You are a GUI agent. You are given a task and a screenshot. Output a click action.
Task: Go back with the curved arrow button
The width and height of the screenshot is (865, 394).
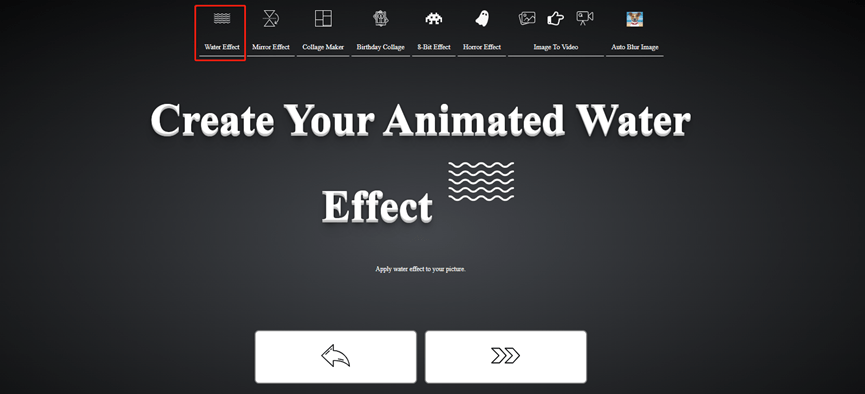(x=335, y=356)
